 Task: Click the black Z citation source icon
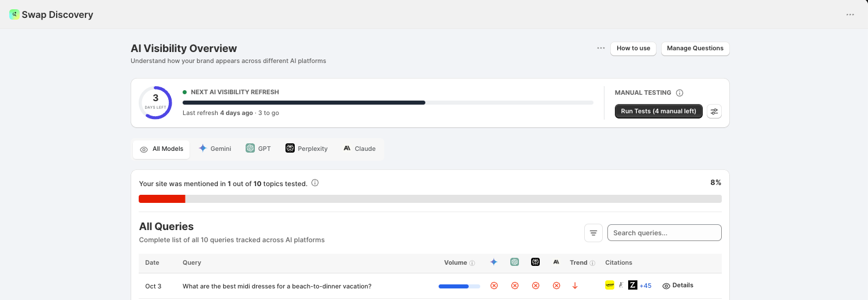coord(633,285)
